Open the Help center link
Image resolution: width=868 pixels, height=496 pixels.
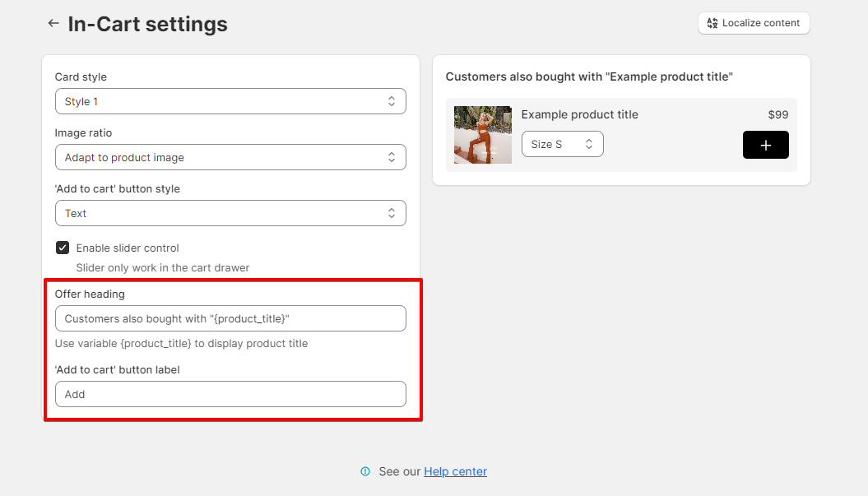(x=455, y=471)
